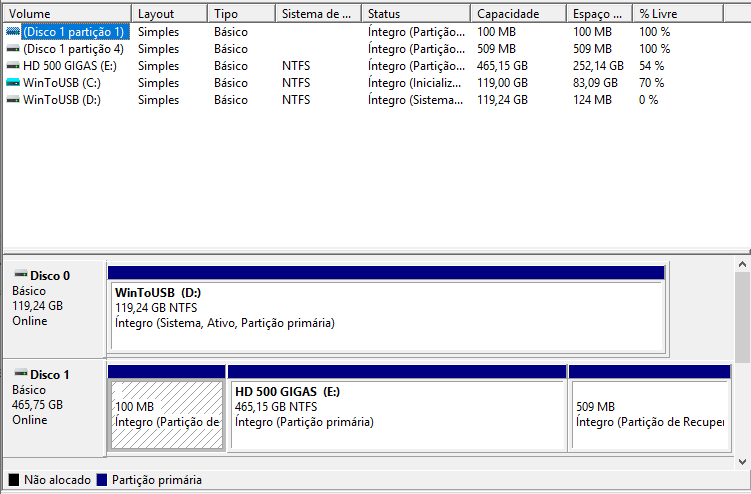Click the 54 % free cell
Viewport: 751px width, 494px height.
[x=651, y=66]
